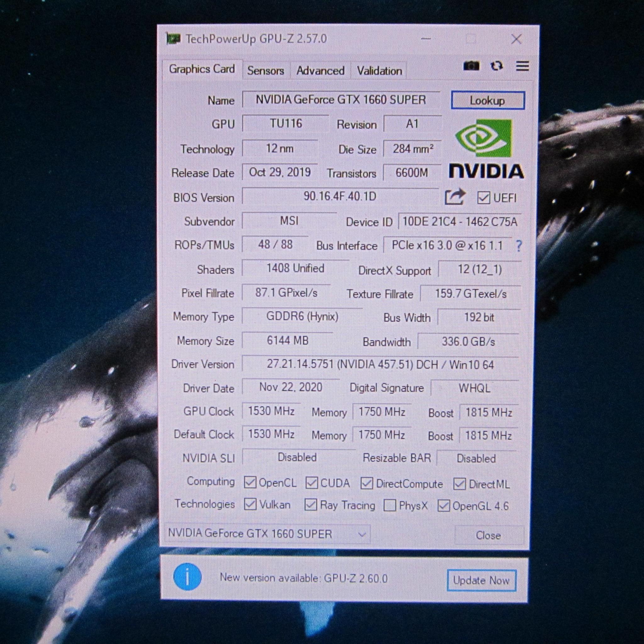This screenshot has width=644, height=644.
Task: Click the Default Clock field 1530 MHz
Action: pyautogui.click(x=271, y=434)
